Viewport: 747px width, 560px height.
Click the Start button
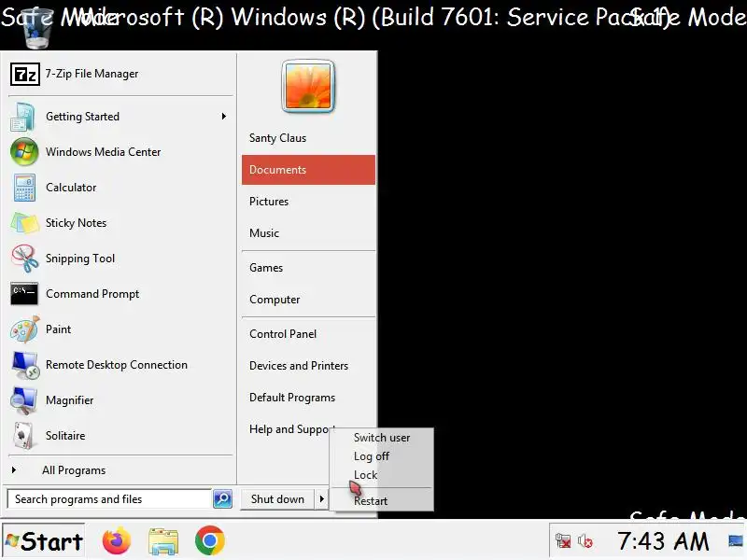pos(44,541)
